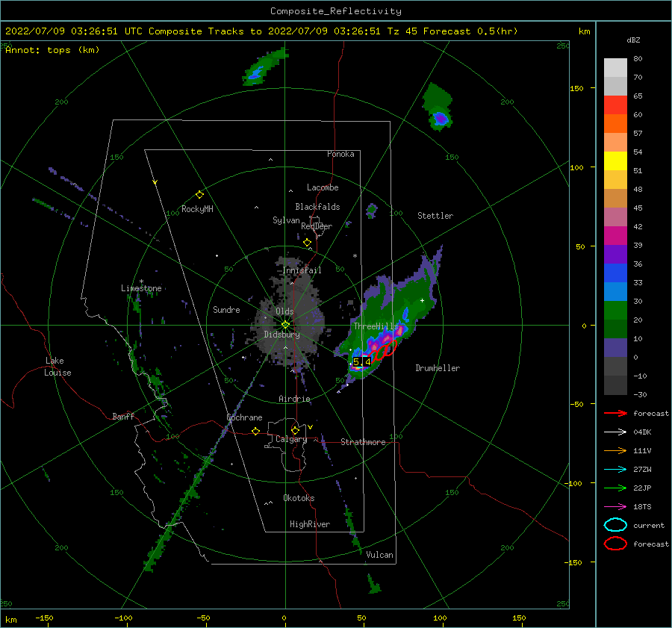Image resolution: width=672 pixels, height=628 pixels.
Task: Click the Annot: tops (km) label
Action: [x=52, y=50]
